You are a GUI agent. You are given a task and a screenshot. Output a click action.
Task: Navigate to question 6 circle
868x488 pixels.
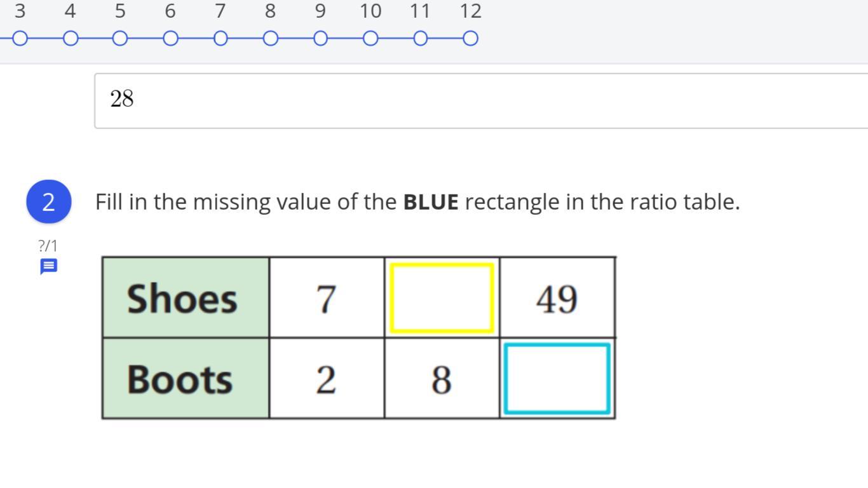coord(170,39)
